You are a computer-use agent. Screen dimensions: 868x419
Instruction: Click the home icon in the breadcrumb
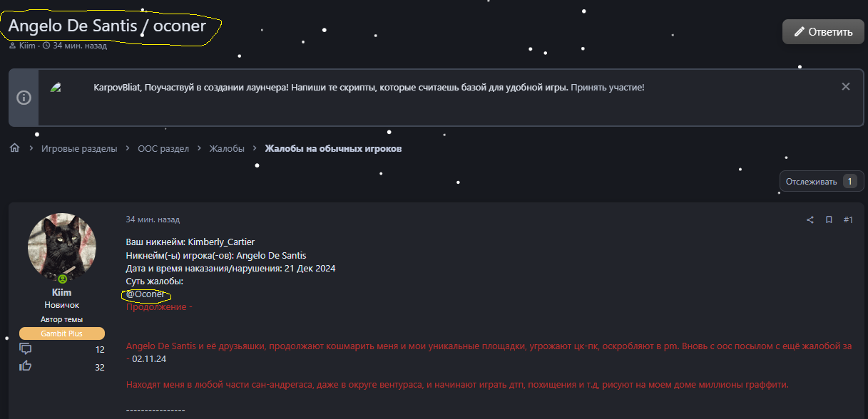click(x=14, y=148)
